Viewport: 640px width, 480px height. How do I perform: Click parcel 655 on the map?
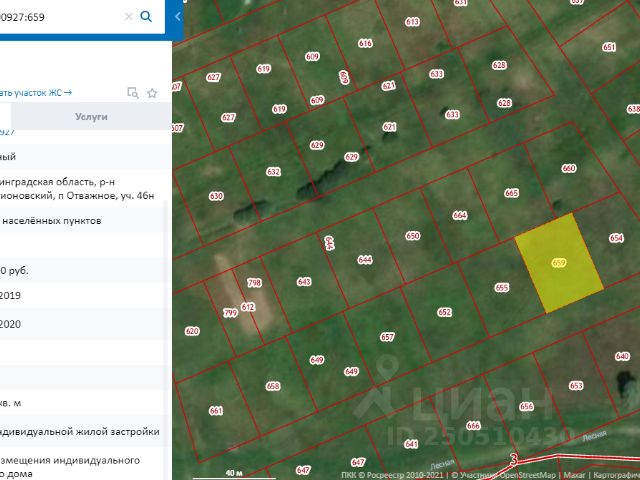(501, 287)
